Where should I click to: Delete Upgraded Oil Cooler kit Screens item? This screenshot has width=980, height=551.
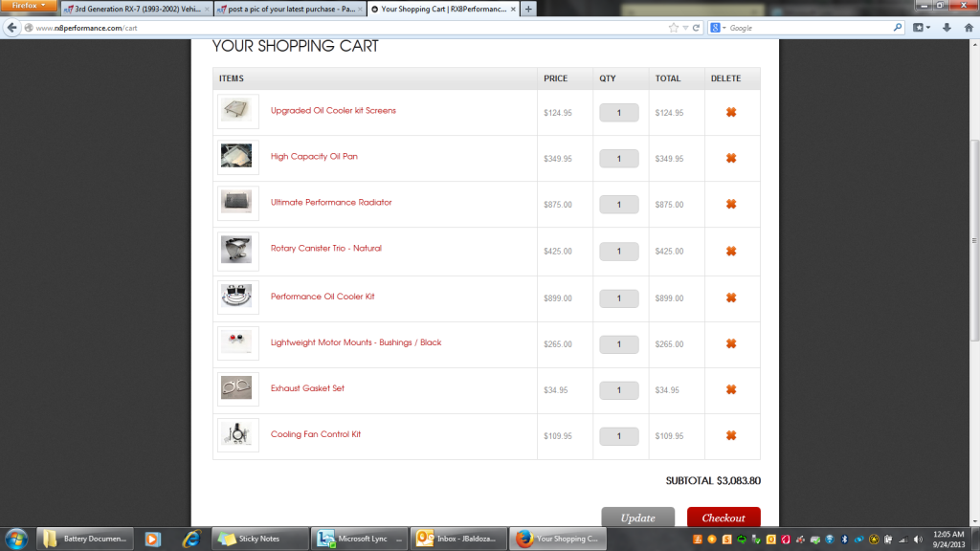tap(730, 113)
